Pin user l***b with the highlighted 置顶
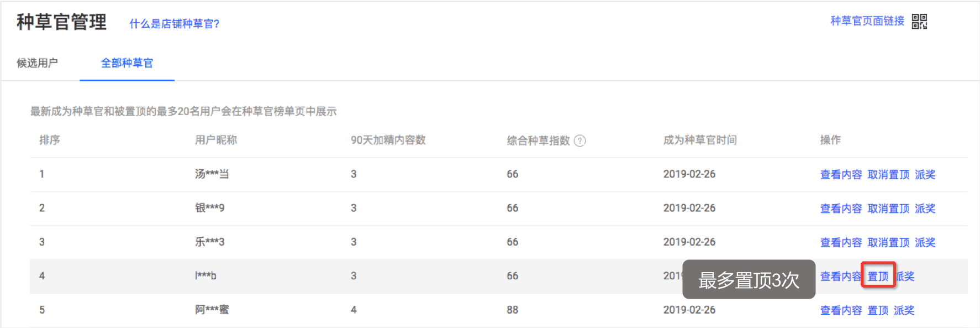Viewport: 980px width, 328px height. pos(878,277)
